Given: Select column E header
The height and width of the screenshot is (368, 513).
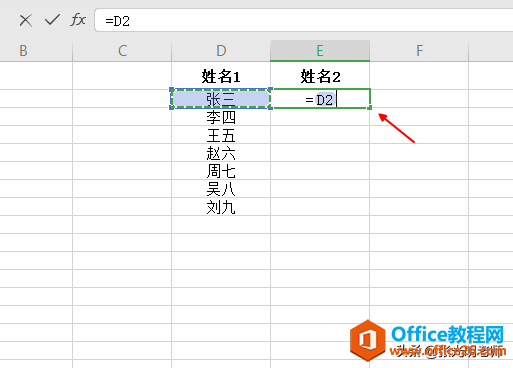Looking at the screenshot, I should [320, 51].
